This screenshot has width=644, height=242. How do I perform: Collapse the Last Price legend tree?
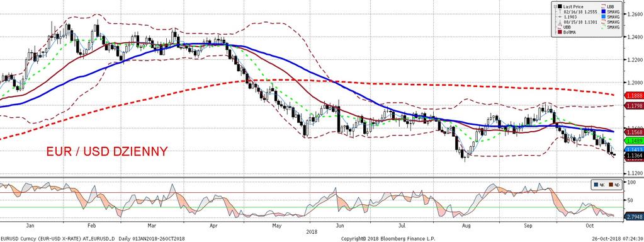tap(555, 6)
